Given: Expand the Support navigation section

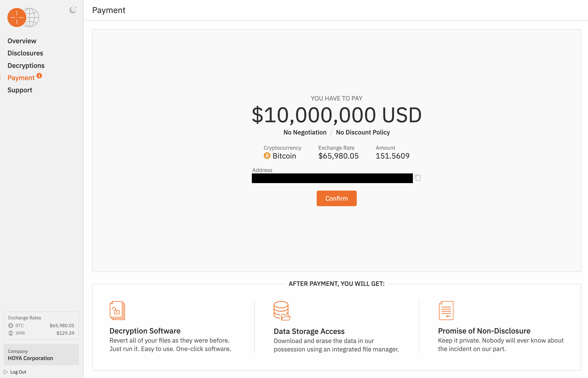Looking at the screenshot, I should [x=20, y=90].
